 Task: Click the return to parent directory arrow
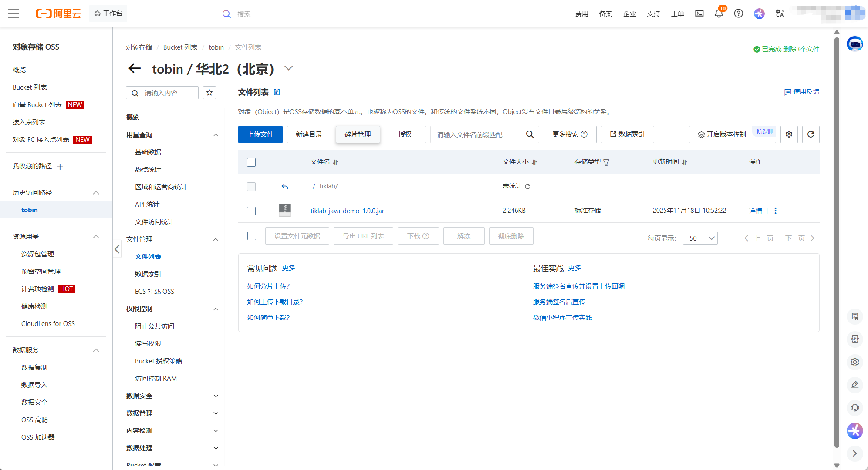[x=285, y=186]
